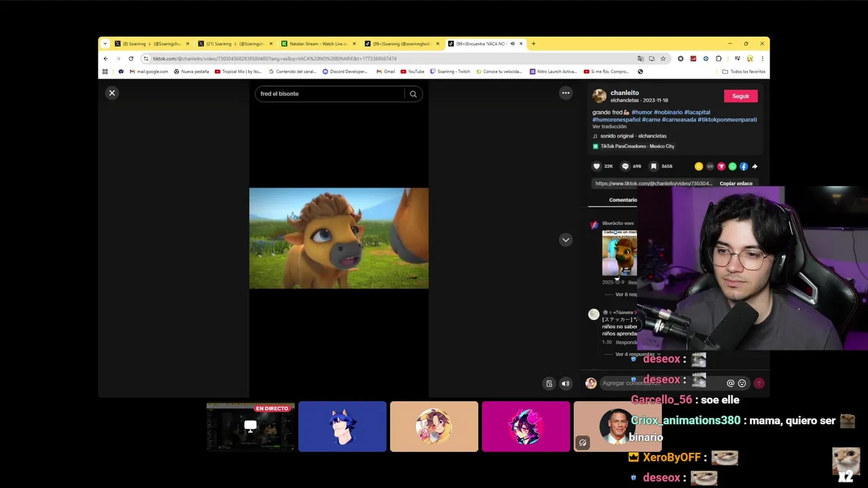Click the embed code icon

click(x=710, y=166)
